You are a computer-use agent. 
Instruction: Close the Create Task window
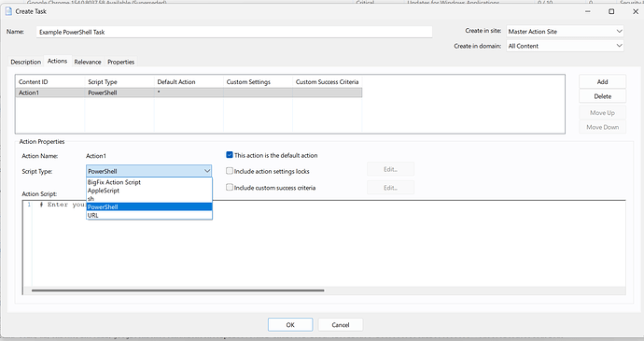pos(635,11)
